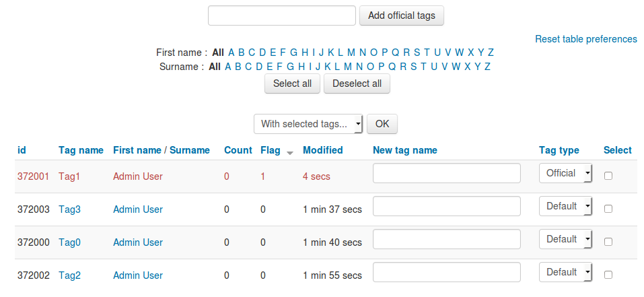Filter First name by letter M
The height and width of the screenshot is (297, 644).
coord(351,53)
